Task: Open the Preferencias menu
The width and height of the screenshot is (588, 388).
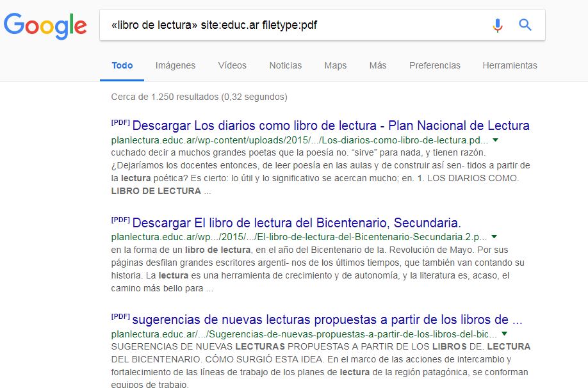Action: pyautogui.click(x=434, y=65)
